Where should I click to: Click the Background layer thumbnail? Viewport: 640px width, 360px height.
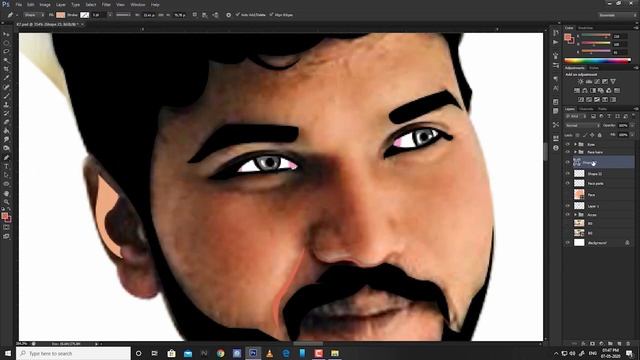click(x=579, y=242)
